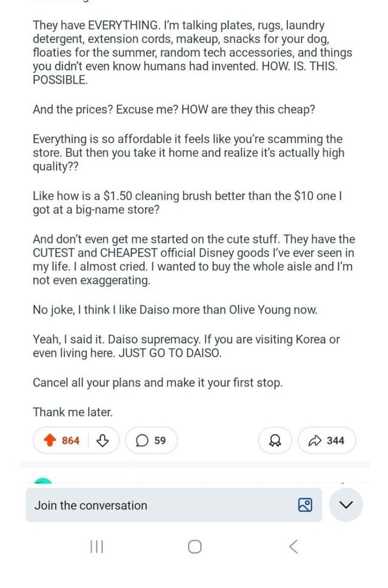388x588 pixels.
Task: Tap the Olive Young comparison sentence
Action: [x=175, y=310]
